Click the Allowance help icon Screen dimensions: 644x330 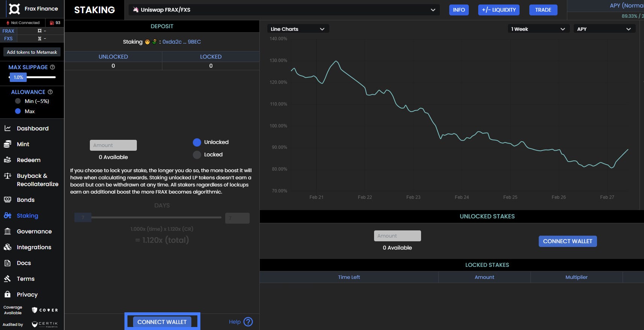[50, 92]
